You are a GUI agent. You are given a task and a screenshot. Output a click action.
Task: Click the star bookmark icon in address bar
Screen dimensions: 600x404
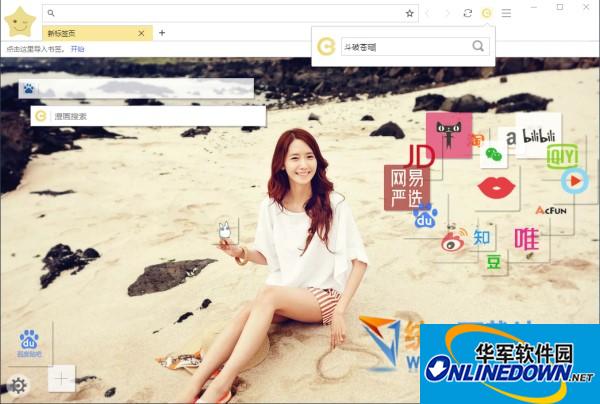click(409, 13)
